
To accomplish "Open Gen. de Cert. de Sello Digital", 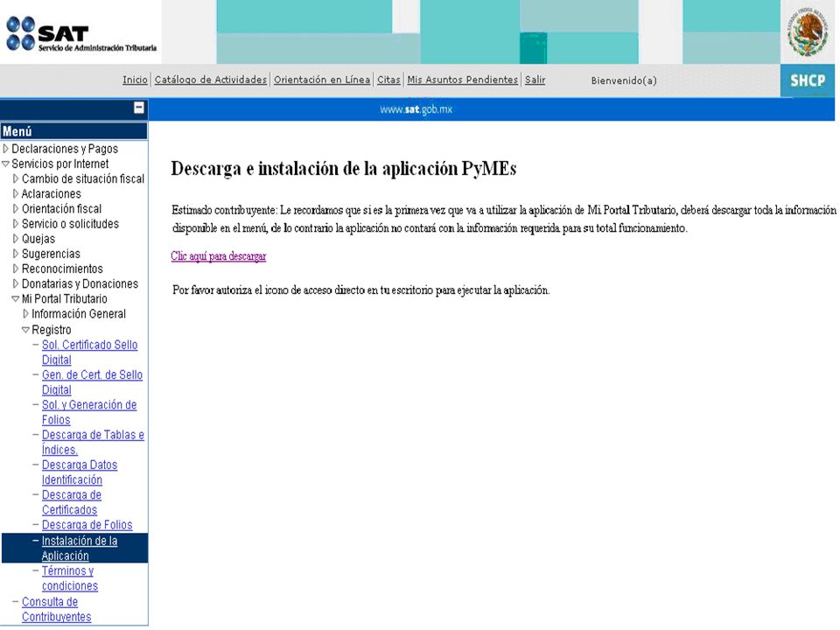I will tap(92, 382).
